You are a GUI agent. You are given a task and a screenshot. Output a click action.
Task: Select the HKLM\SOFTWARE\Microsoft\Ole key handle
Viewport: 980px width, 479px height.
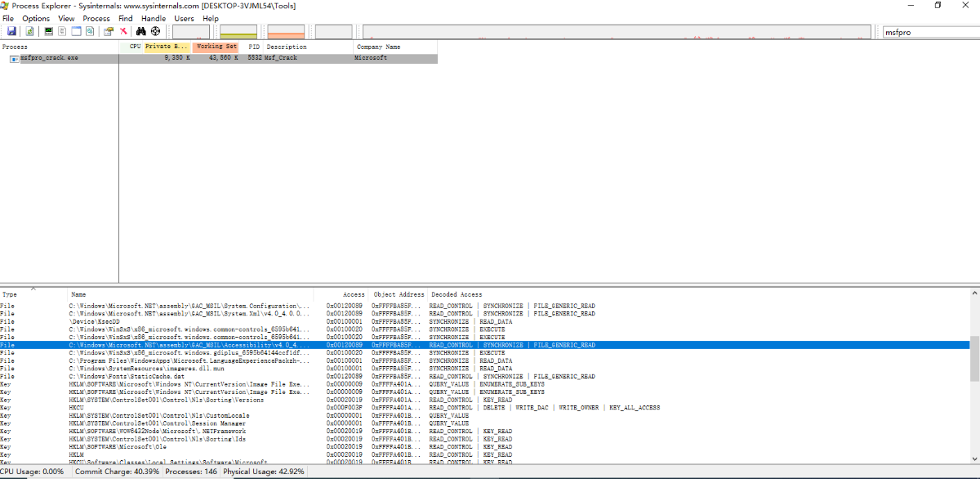(x=484, y=447)
